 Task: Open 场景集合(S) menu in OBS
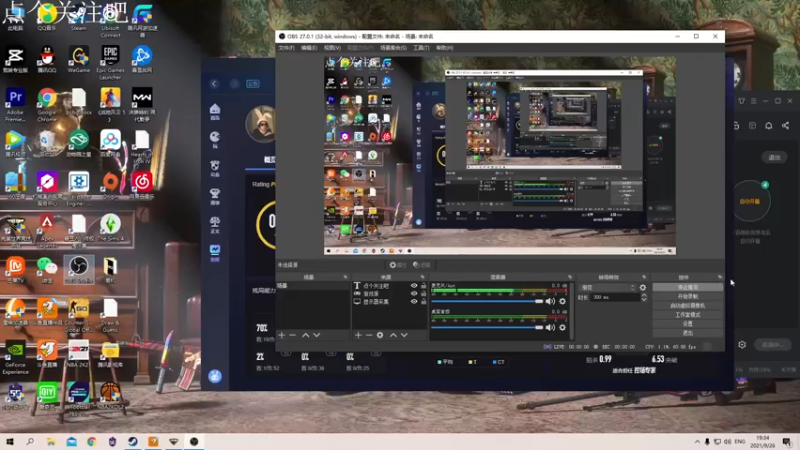[x=393, y=48]
